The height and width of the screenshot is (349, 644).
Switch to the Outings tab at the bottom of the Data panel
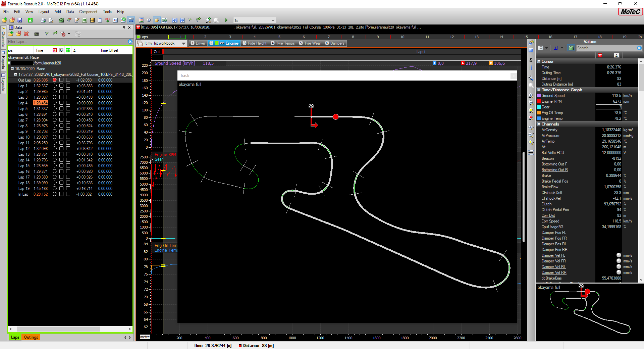coord(31,337)
